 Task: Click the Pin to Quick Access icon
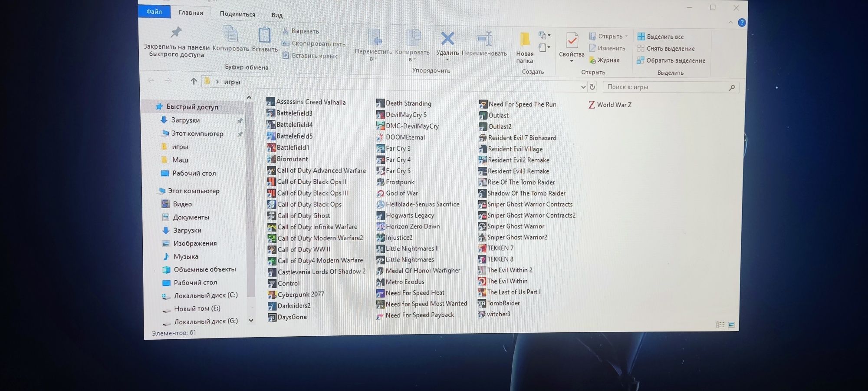[176, 32]
